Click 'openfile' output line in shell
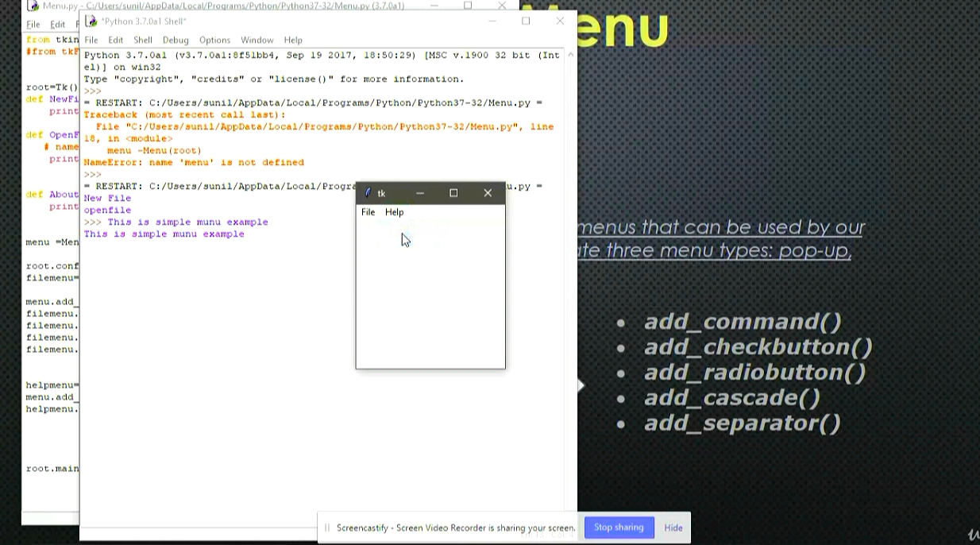Image resolution: width=980 pixels, height=545 pixels. 107,211
